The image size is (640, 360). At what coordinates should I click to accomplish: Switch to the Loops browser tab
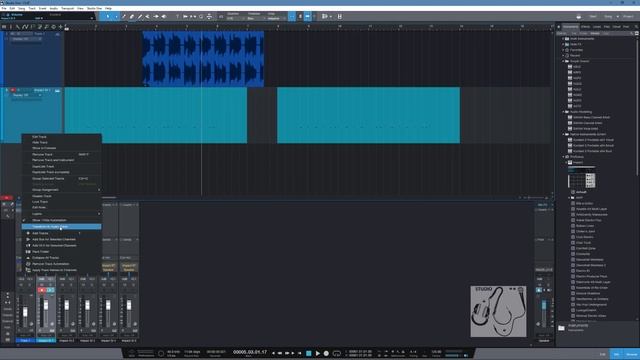[597, 27]
